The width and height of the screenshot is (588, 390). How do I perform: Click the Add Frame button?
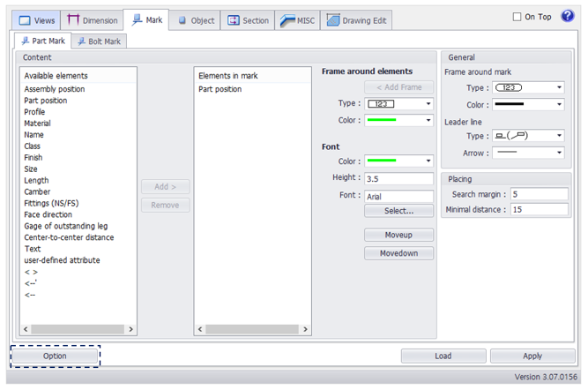(x=398, y=87)
